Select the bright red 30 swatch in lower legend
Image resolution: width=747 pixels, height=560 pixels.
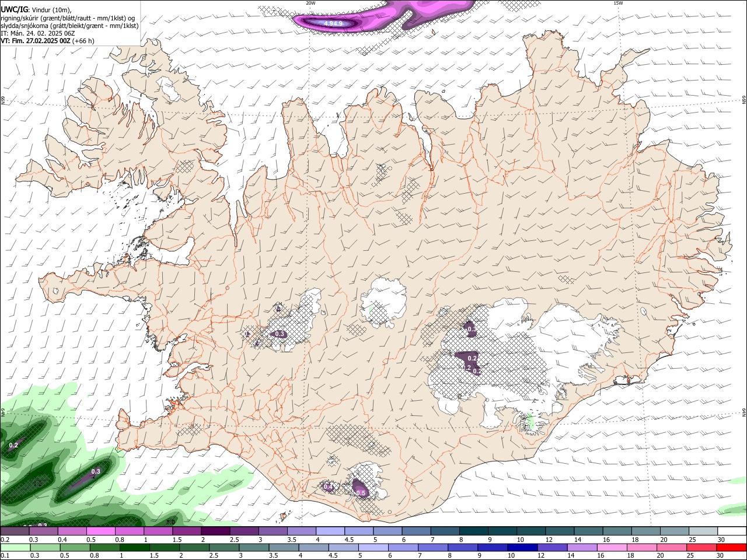(731, 548)
